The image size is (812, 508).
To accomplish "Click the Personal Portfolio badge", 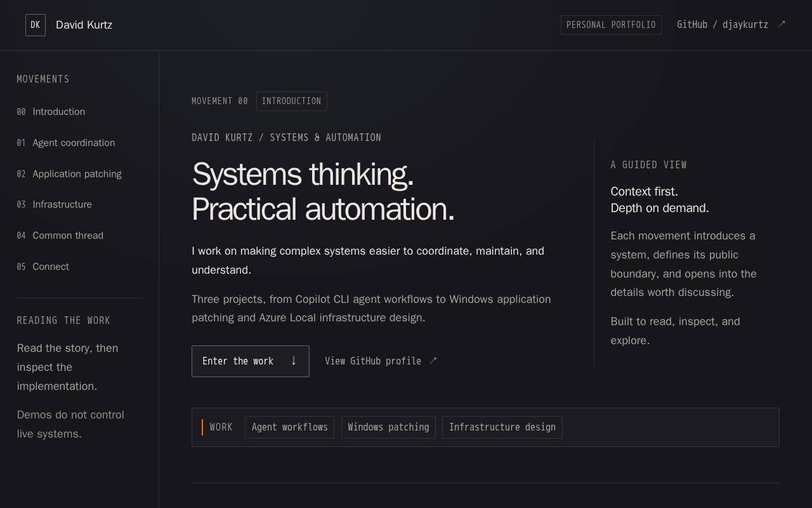I will 611,25.
